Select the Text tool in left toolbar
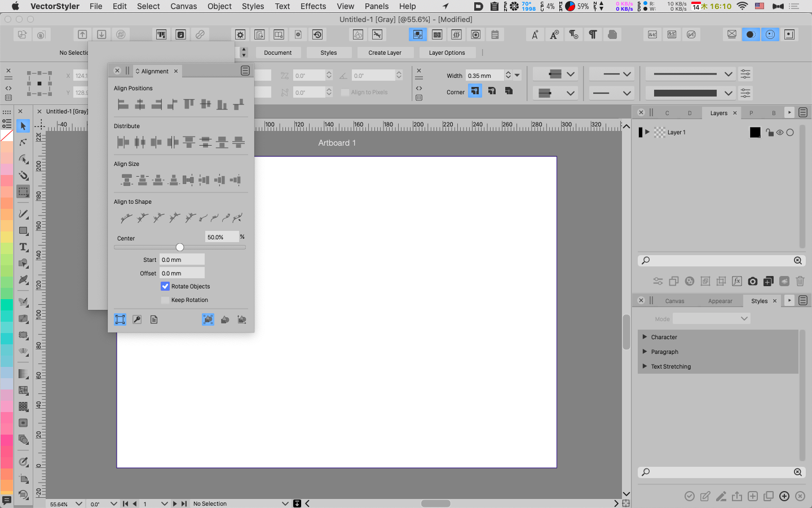Screen dimensions: 812x508 coord(23,247)
